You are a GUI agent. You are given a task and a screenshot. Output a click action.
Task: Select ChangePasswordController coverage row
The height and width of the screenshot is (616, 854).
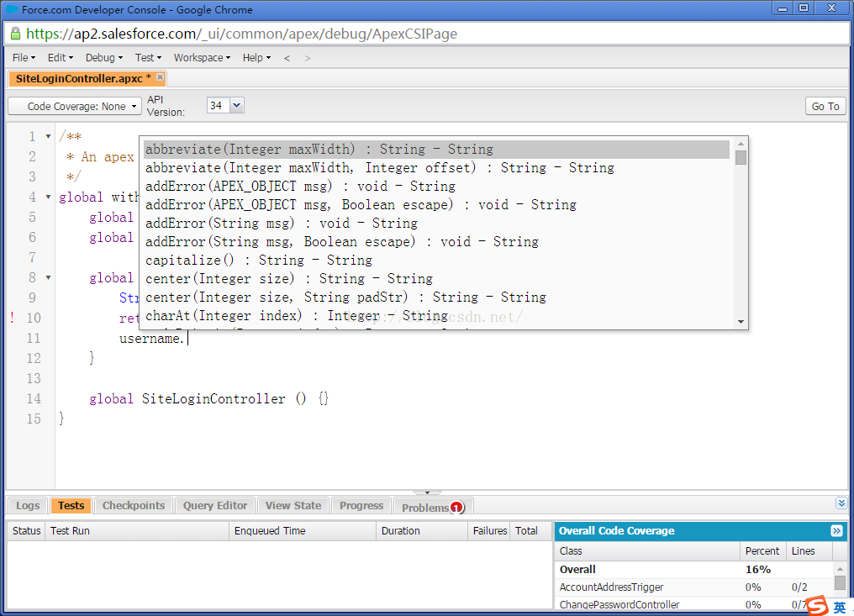pos(693,604)
